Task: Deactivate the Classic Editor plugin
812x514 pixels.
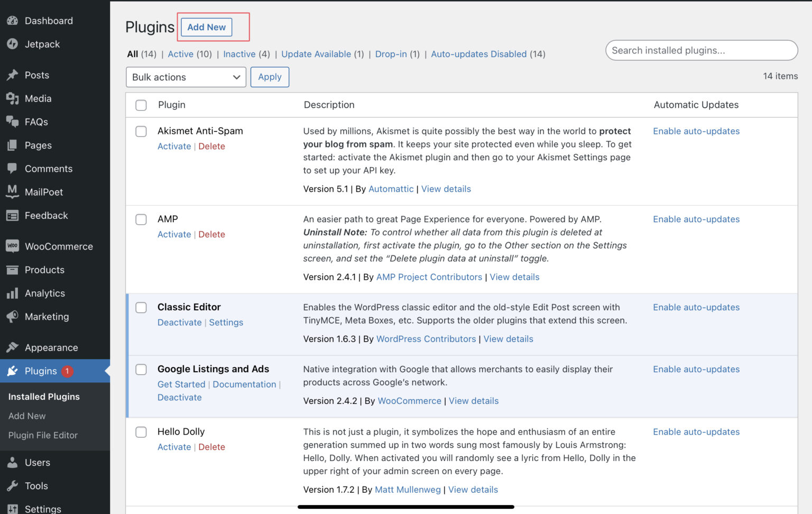Action: [x=180, y=323]
